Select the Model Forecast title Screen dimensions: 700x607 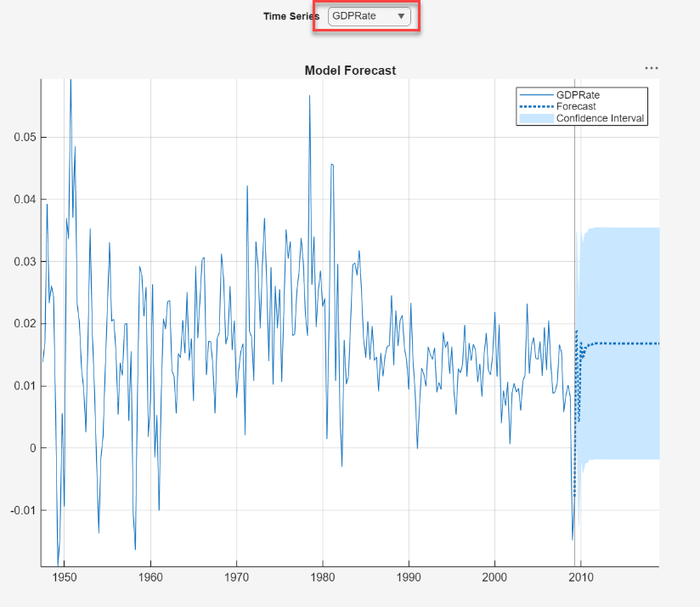click(350, 71)
